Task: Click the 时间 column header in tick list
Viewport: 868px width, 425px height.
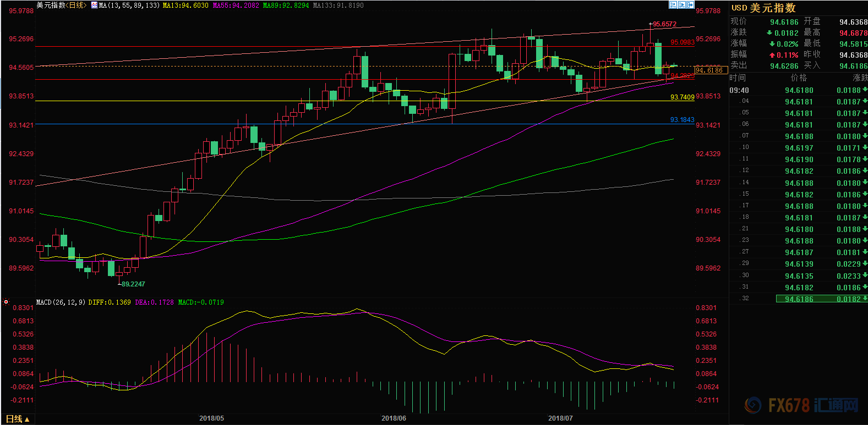Action: [738, 78]
